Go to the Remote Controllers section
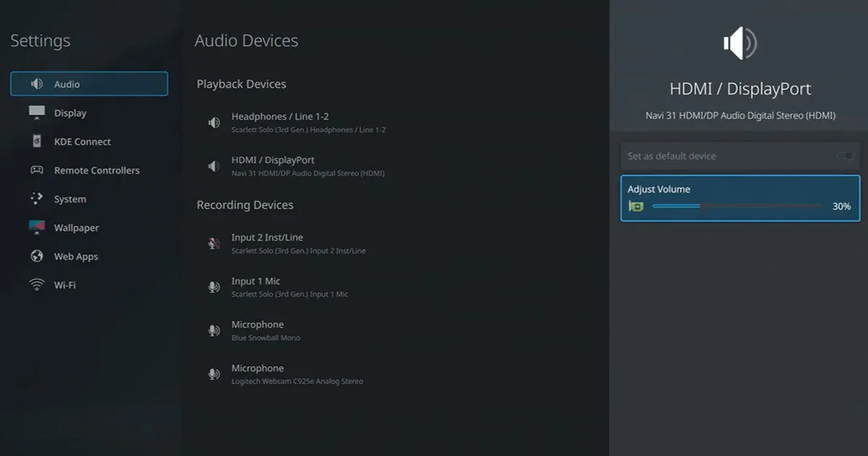This screenshot has height=456, width=868. pos(97,171)
